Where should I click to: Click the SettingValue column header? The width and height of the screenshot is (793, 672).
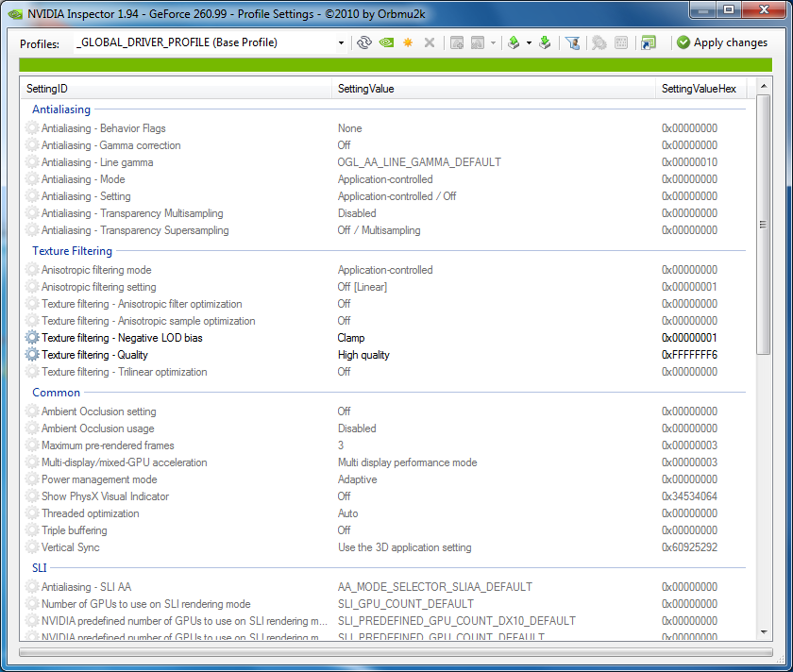(365, 89)
